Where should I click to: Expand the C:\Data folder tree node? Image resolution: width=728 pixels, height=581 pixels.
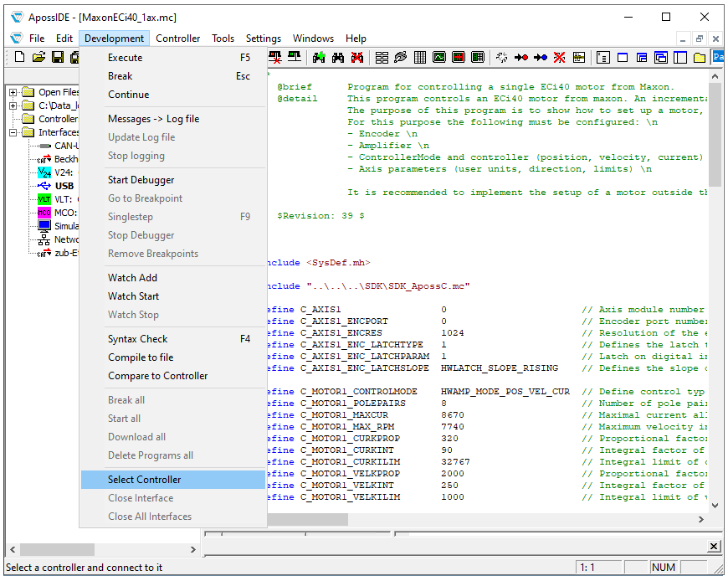pyautogui.click(x=13, y=105)
